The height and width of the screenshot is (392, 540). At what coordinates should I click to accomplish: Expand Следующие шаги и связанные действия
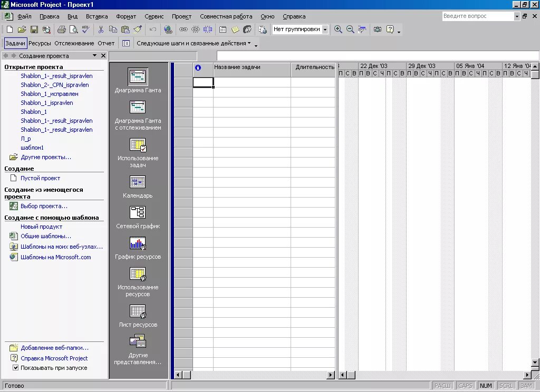(x=194, y=43)
